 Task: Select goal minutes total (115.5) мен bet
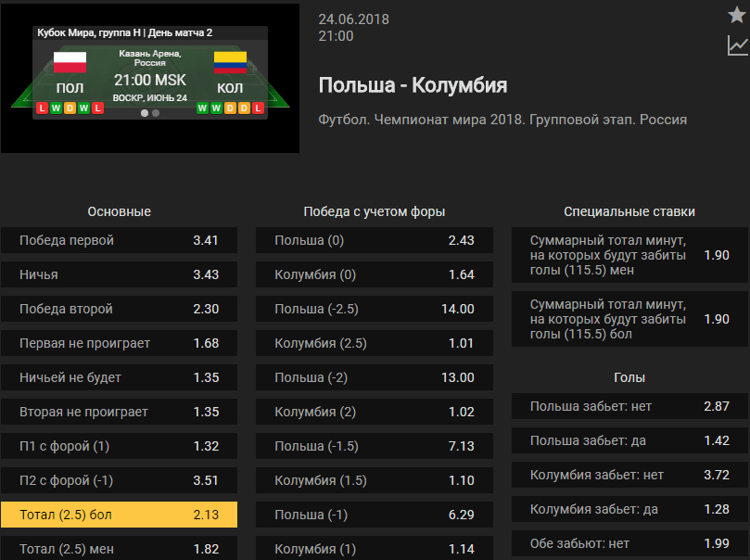pyautogui.click(x=629, y=255)
